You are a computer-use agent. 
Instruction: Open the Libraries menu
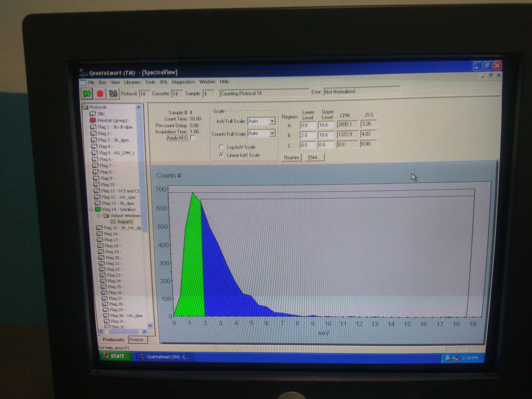[132, 82]
